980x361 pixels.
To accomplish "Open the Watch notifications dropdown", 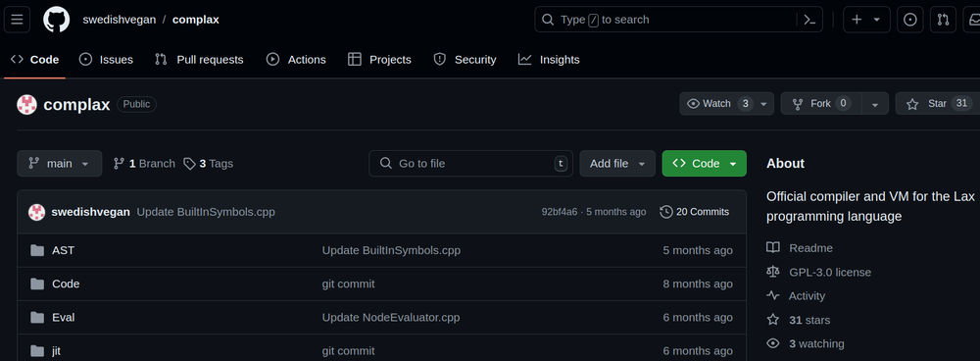I will (x=727, y=104).
